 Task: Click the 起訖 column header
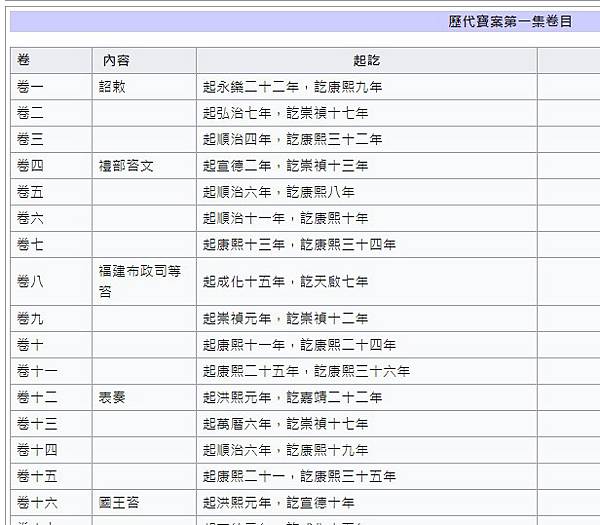(367, 60)
